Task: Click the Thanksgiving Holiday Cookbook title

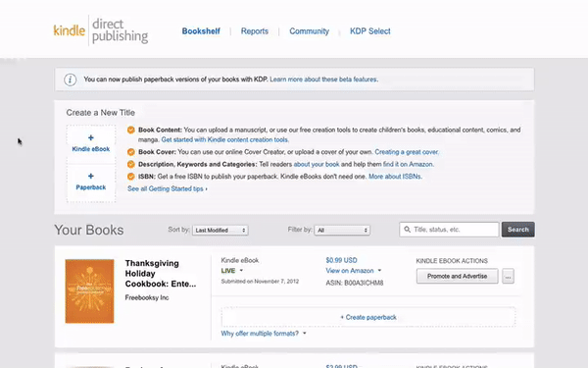Action: (161, 274)
